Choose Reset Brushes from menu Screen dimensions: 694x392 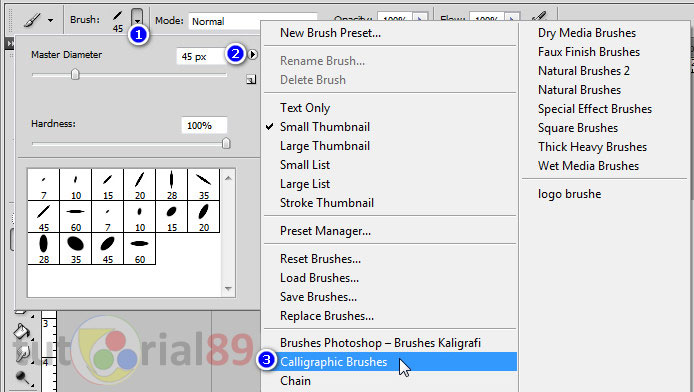[320, 259]
